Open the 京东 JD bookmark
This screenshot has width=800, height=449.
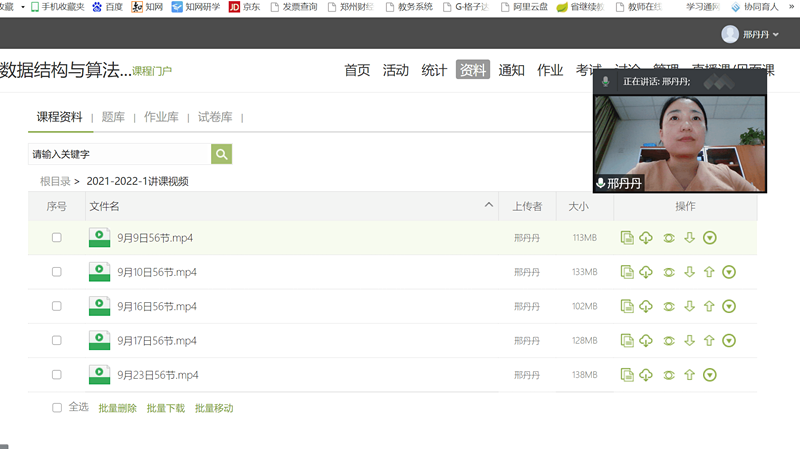tap(245, 7)
